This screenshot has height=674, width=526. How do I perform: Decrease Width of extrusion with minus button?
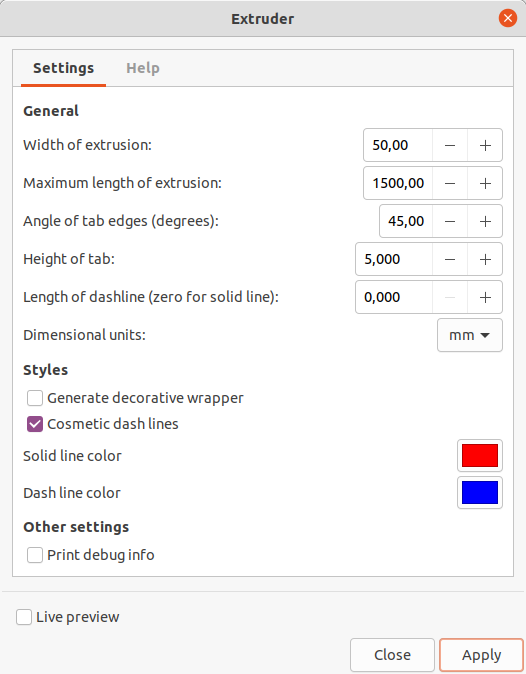pyautogui.click(x=450, y=145)
